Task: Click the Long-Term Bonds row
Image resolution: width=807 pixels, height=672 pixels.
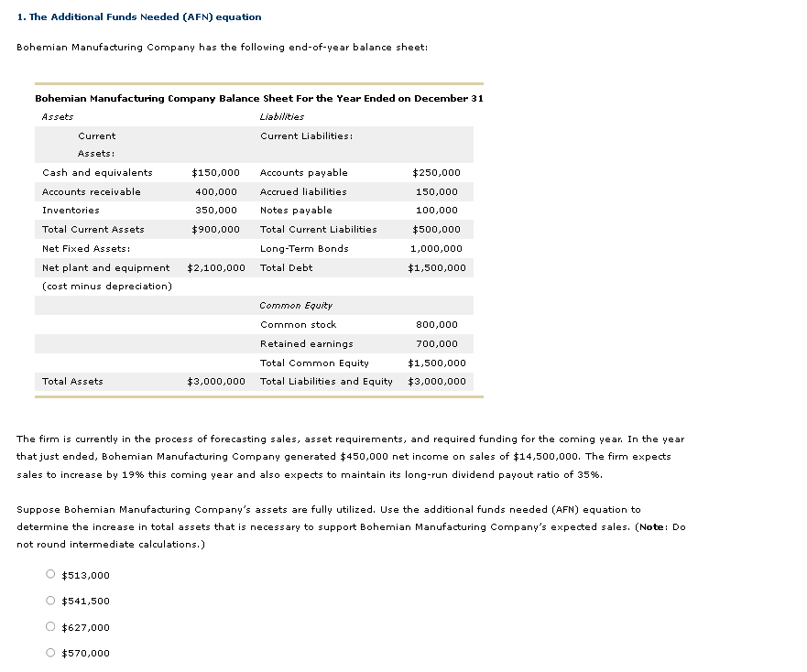Action: coord(303,248)
